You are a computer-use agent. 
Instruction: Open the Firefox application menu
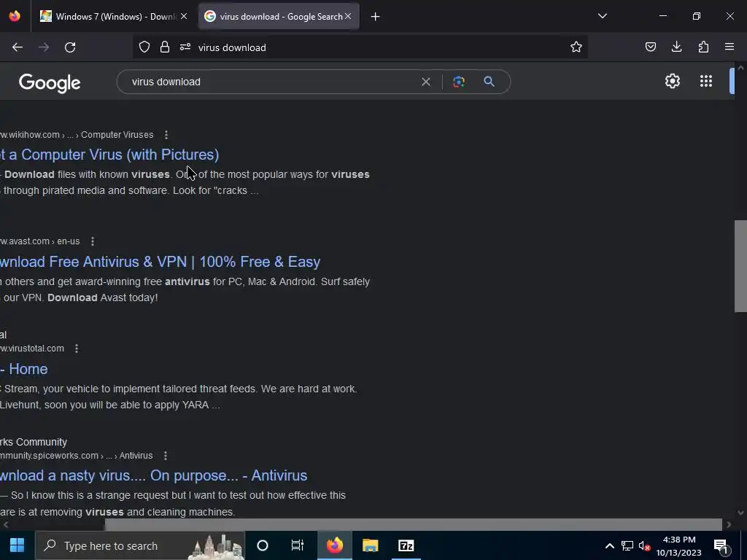click(x=729, y=47)
